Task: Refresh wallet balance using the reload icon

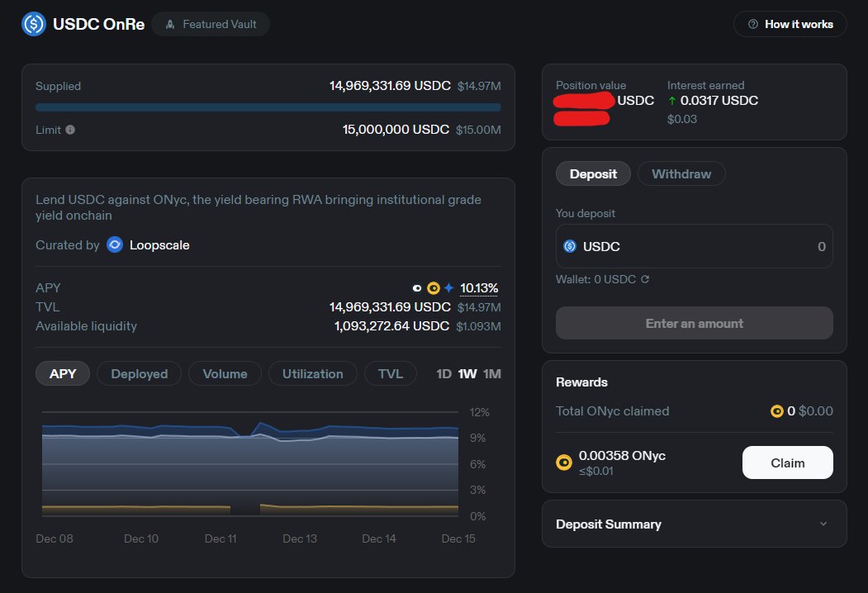Action: [645, 279]
